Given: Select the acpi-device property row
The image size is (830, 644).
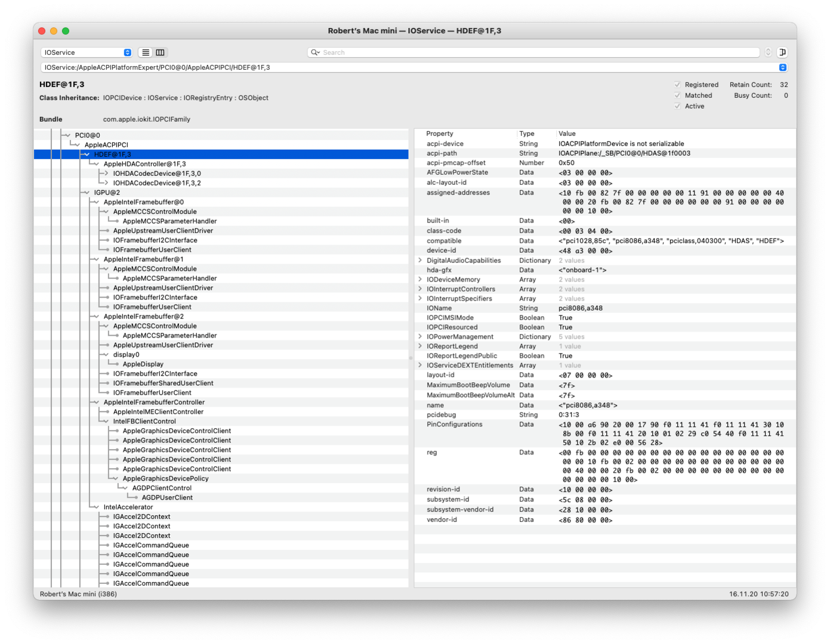Looking at the screenshot, I should tap(605, 144).
